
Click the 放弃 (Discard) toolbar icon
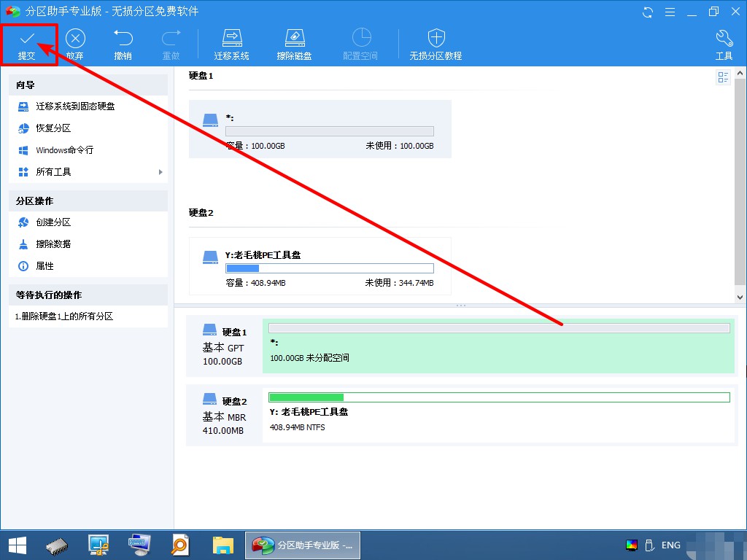(x=75, y=39)
